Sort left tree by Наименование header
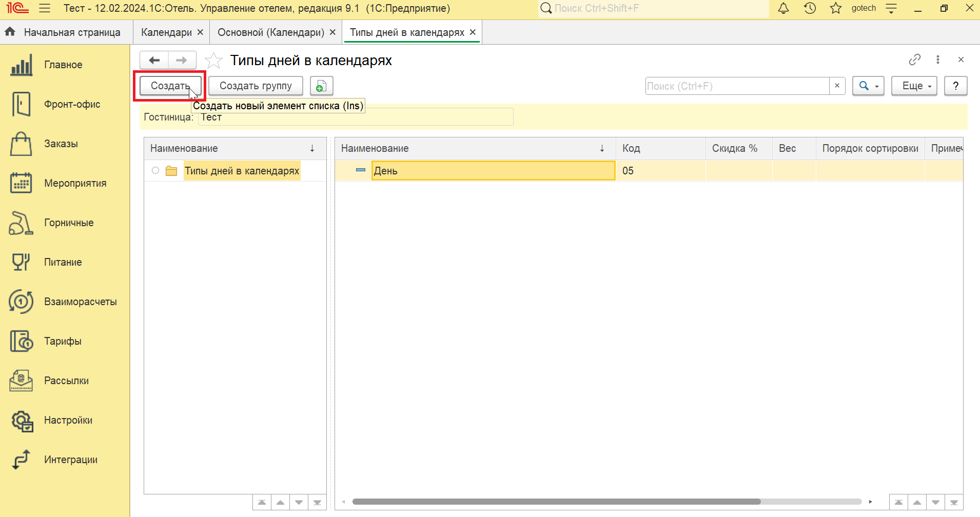The image size is (980, 517). coord(235,148)
